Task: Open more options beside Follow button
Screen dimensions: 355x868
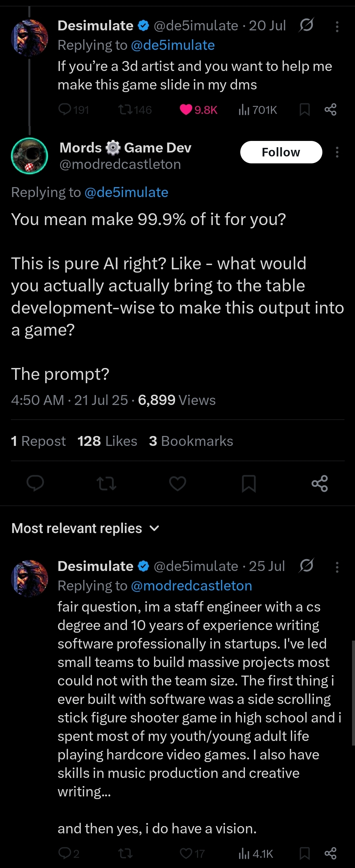Action: [337, 152]
